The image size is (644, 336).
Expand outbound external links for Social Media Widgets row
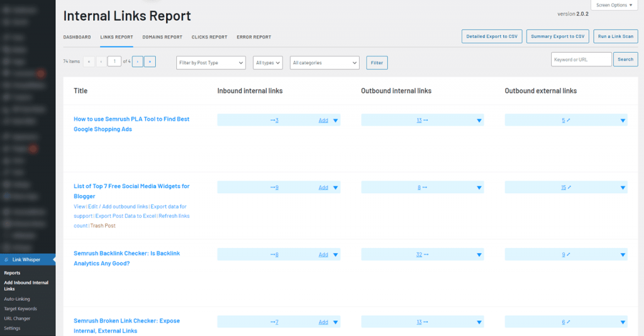(623, 188)
